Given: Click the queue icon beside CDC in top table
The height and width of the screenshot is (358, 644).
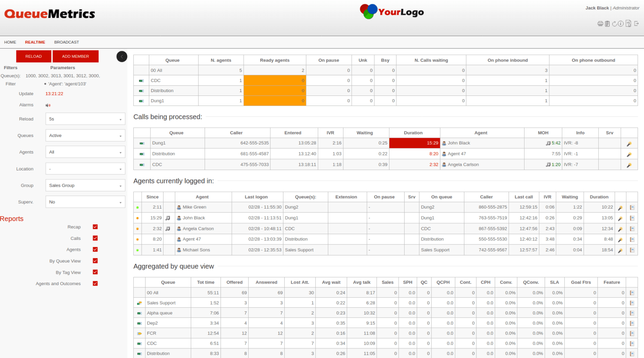Looking at the screenshot, I should click(x=141, y=81).
